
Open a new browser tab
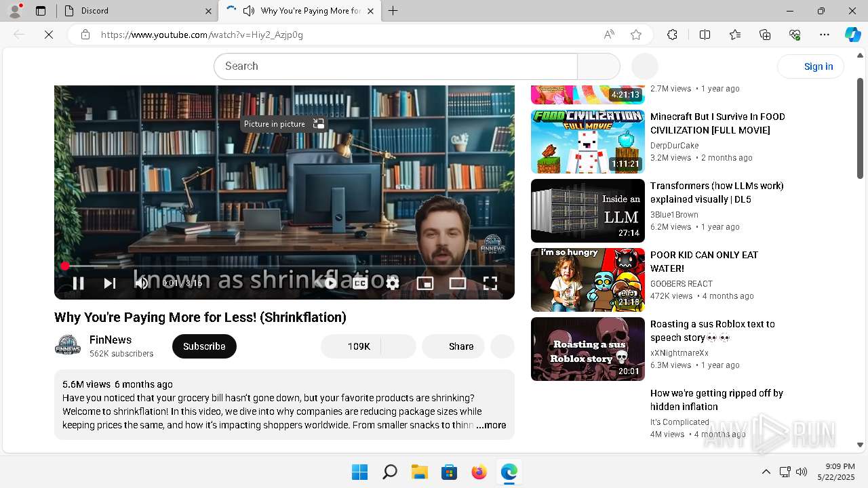coord(393,11)
